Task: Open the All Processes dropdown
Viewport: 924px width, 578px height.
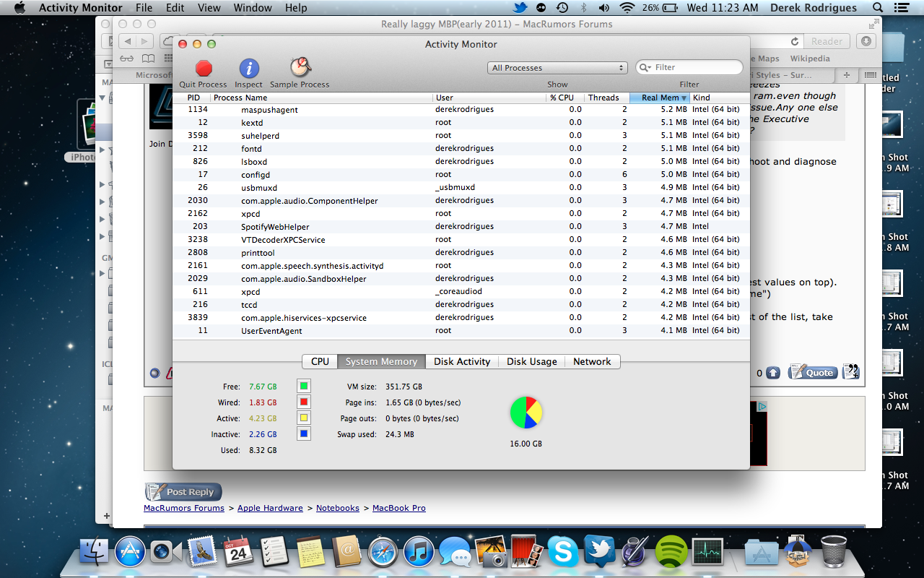Action: coord(558,67)
